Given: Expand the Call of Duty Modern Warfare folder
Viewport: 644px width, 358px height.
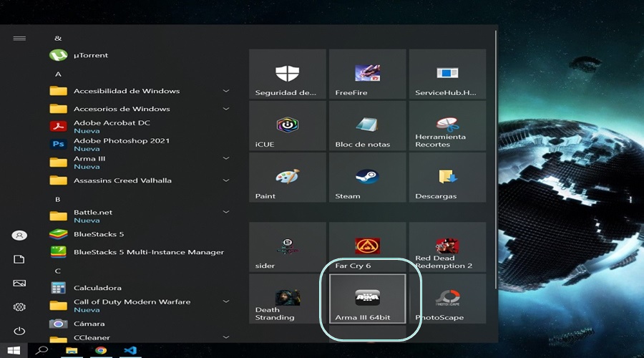Looking at the screenshot, I should tap(140, 306).
